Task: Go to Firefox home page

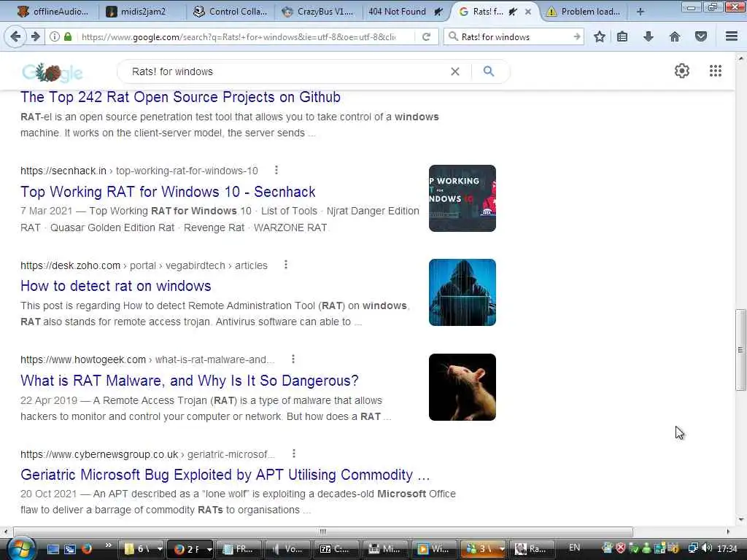Action: click(x=675, y=36)
